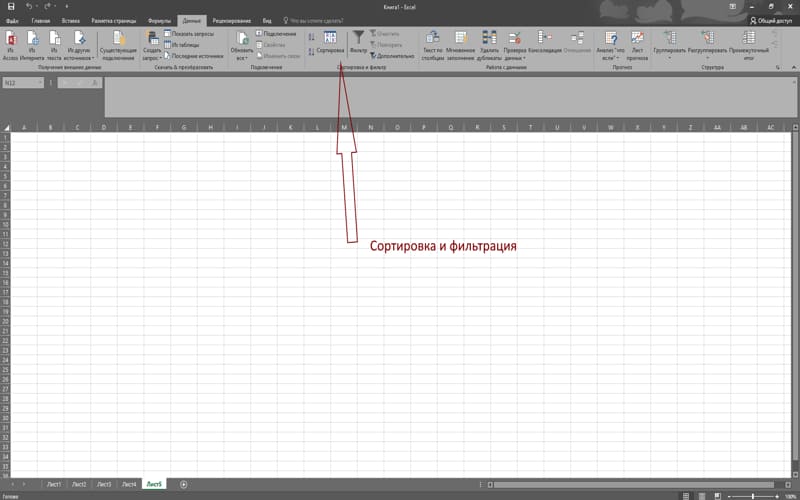Add a new sheet with the plus icon

point(184,484)
